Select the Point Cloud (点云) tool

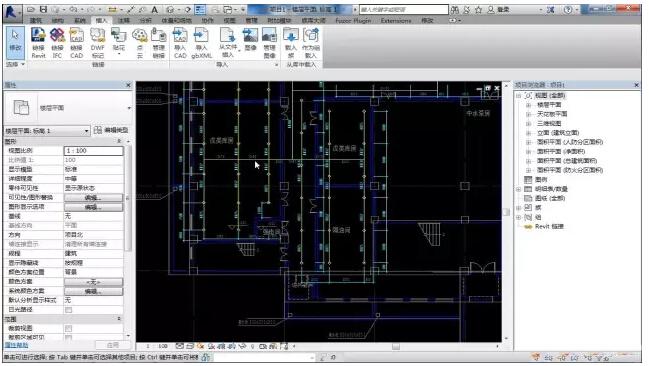click(140, 43)
